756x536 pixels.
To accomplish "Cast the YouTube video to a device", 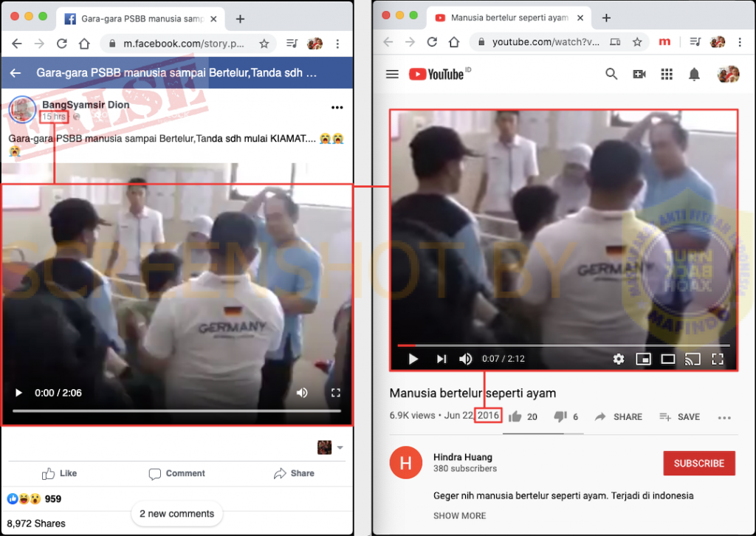I will click(x=693, y=359).
